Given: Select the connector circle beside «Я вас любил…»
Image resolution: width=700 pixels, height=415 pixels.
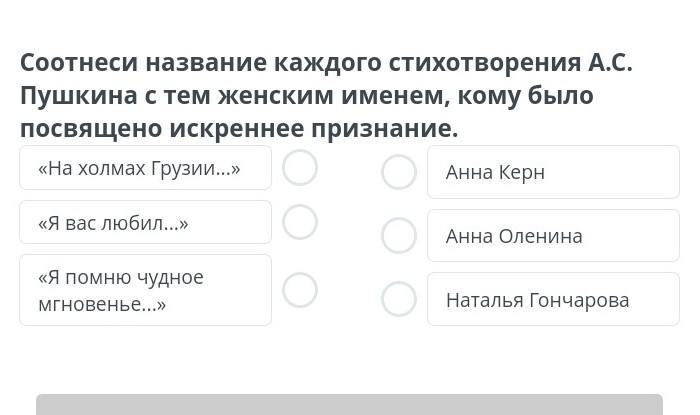Looking at the screenshot, I should tap(300, 222).
